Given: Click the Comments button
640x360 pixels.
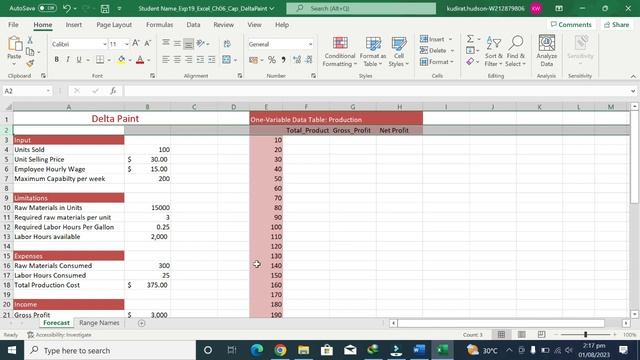Looking at the screenshot, I should pos(571,24).
